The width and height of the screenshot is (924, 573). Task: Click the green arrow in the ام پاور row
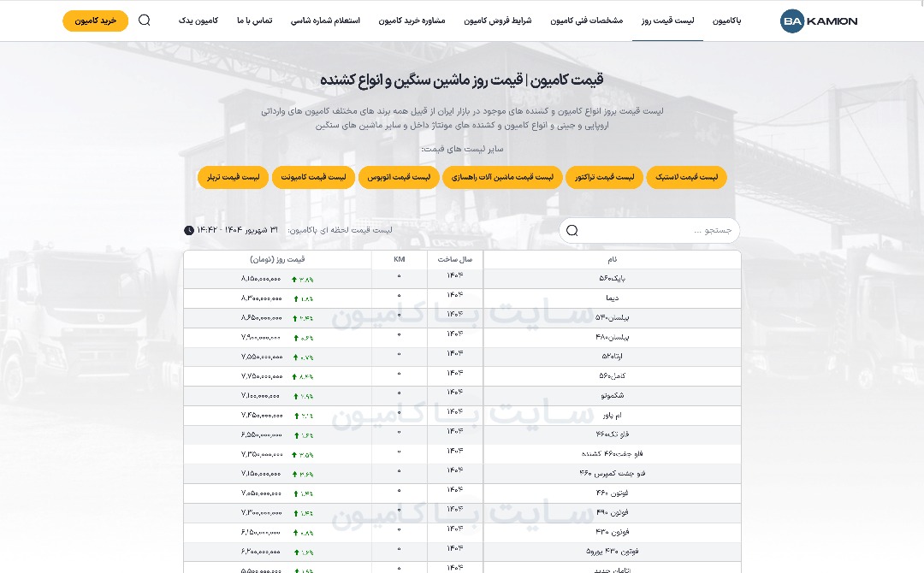295,416
